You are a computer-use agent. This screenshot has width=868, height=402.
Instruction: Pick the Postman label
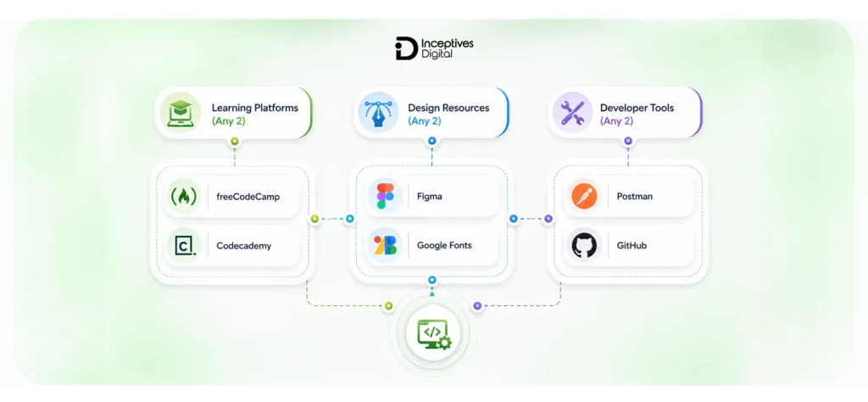[634, 197]
